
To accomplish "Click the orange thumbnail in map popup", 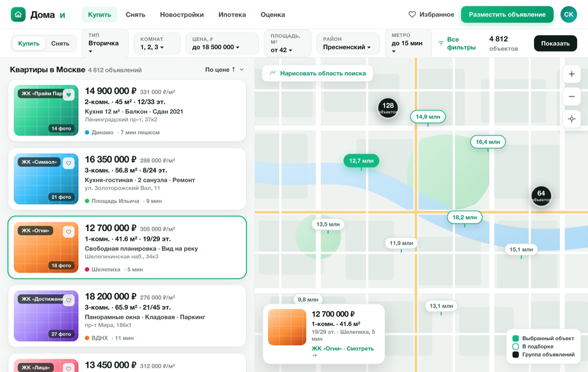I will point(287,327).
